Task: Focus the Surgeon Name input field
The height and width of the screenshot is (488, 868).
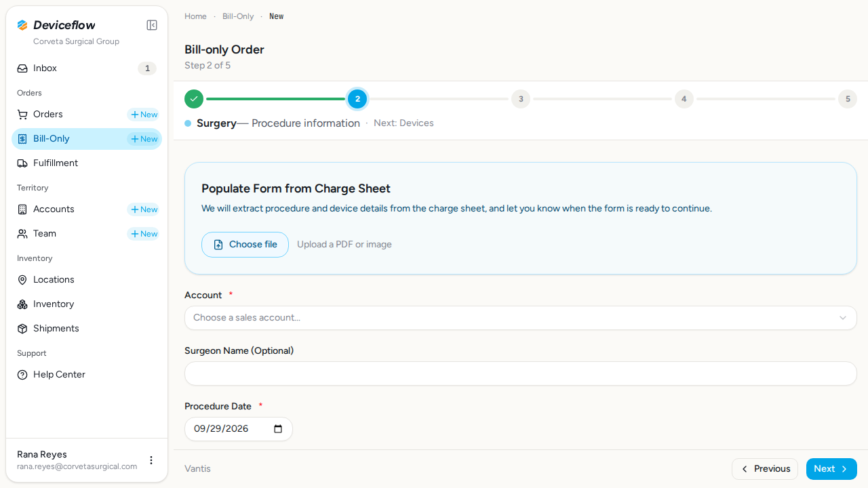Action: pos(521,373)
